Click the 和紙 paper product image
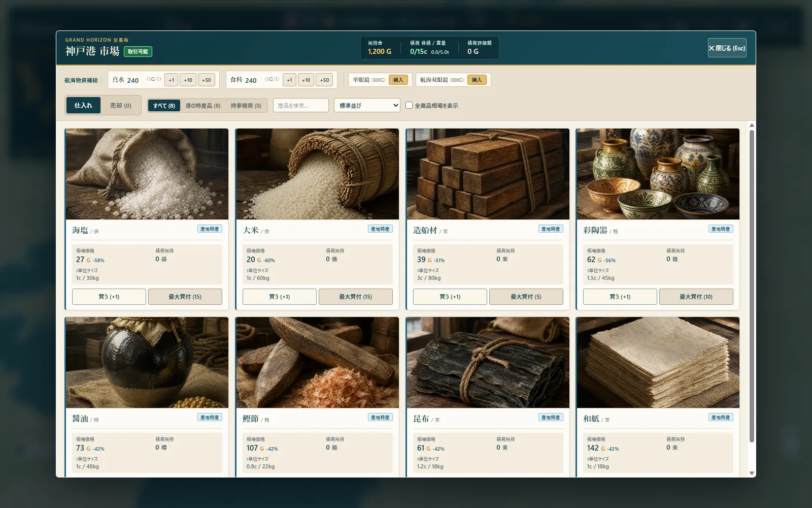The height and width of the screenshot is (508, 812). [658, 362]
